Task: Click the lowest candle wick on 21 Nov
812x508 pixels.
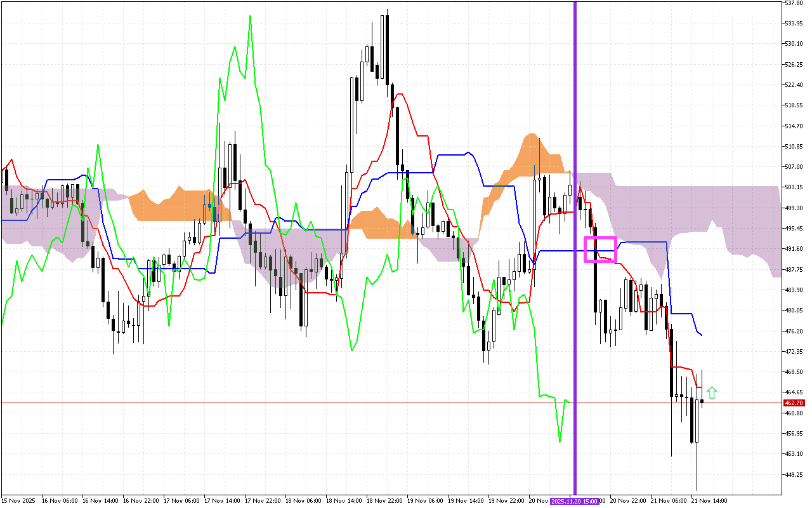Action: tap(697, 490)
